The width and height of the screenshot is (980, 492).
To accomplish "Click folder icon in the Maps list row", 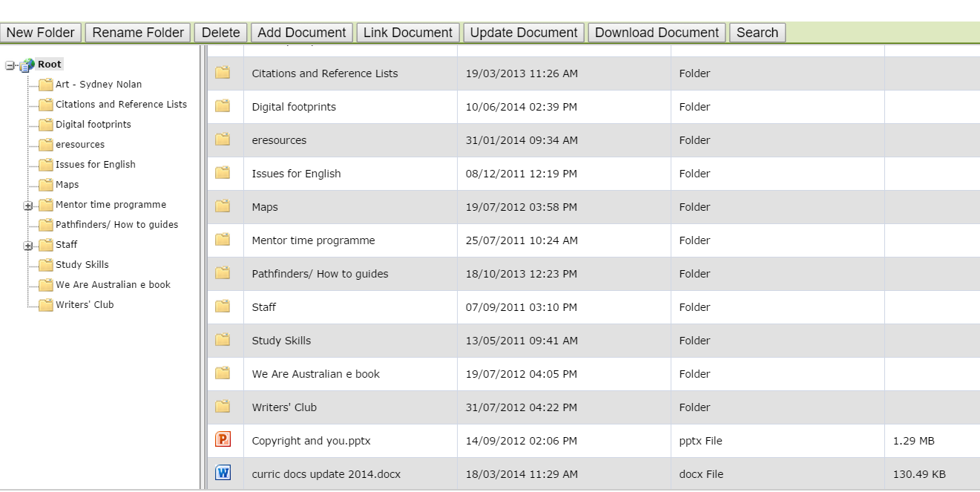I will (223, 206).
